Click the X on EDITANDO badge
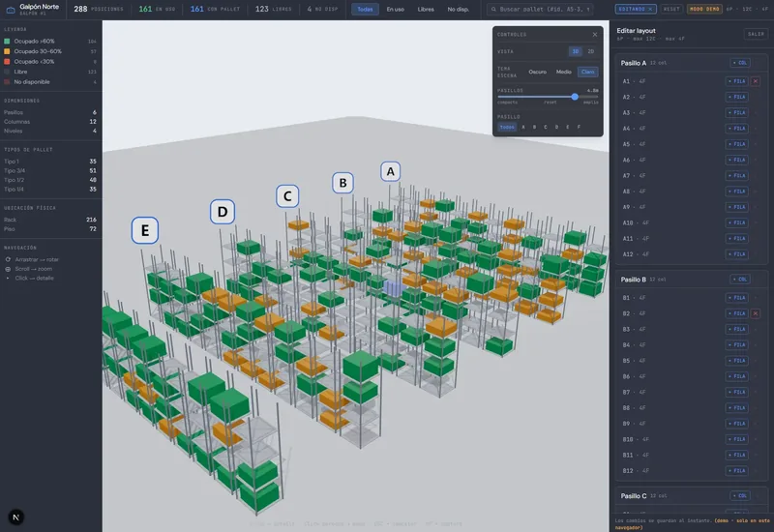The height and width of the screenshot is (532, 774). tap(650, 10)
